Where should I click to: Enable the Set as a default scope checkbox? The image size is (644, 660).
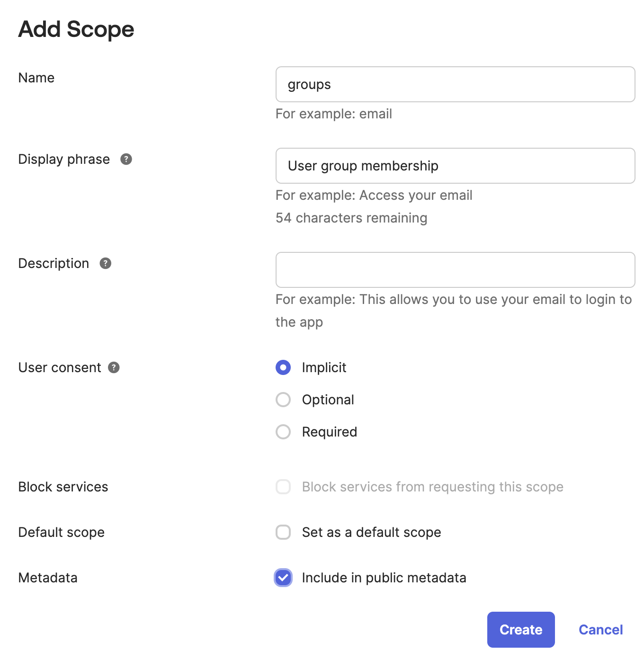[x=283, y=532]
